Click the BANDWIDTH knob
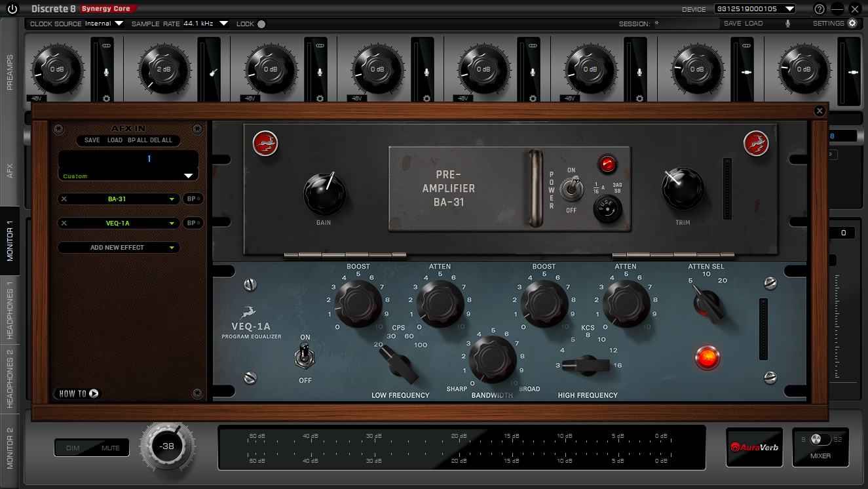 [x=493, y=359]
